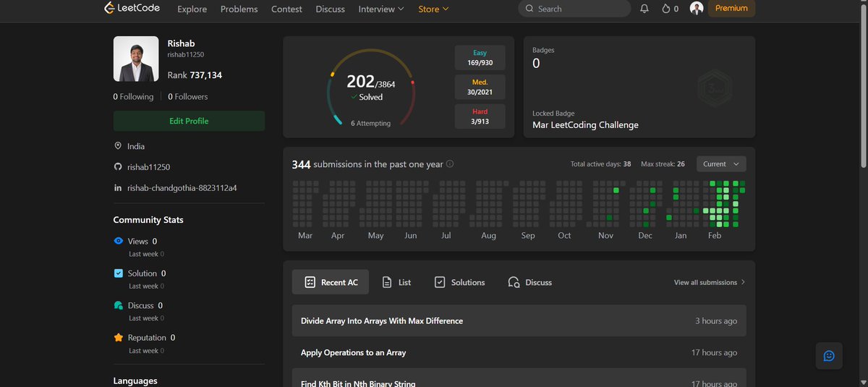The image size is (868, 387).
Task: Click the Solutions checkbox icon
Action: coord(440,282)
